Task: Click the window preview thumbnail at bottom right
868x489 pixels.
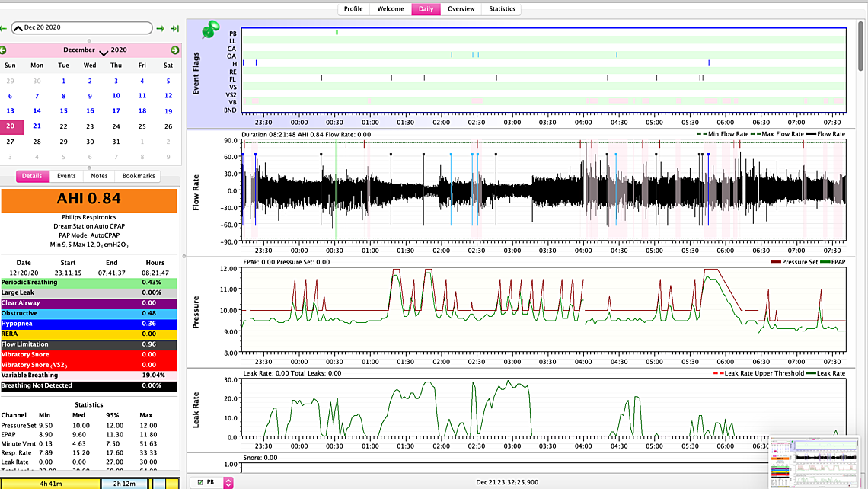Action: click(815, 462)
